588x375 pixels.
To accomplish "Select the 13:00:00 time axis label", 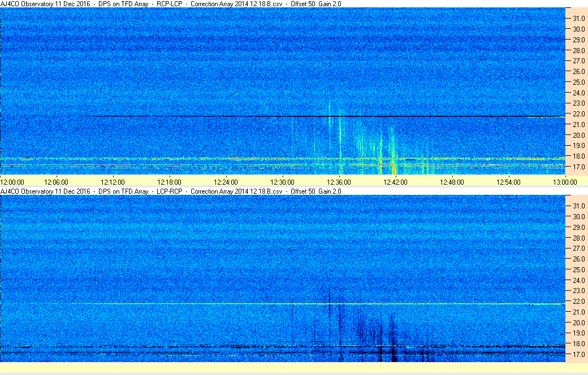I will point(565,182).
